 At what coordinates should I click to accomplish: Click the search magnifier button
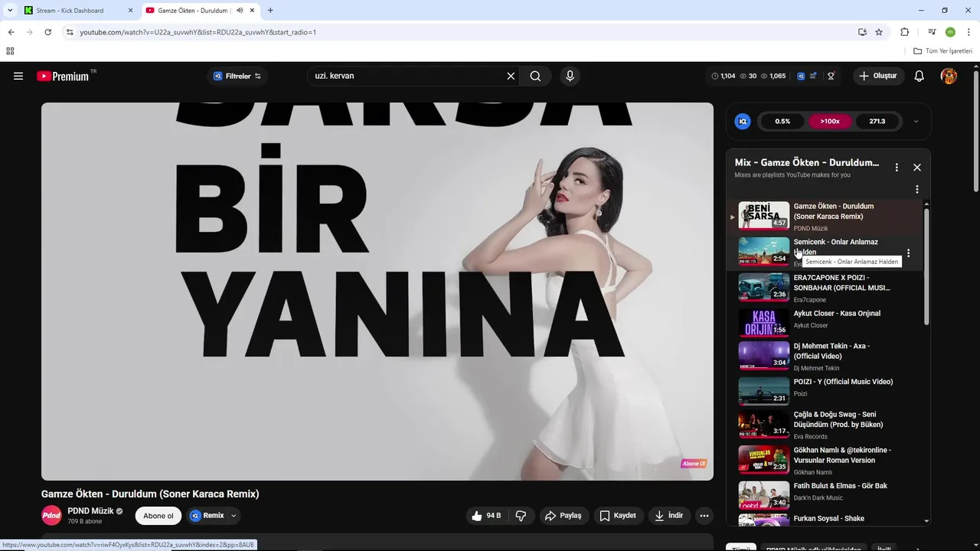coord(535,76)
